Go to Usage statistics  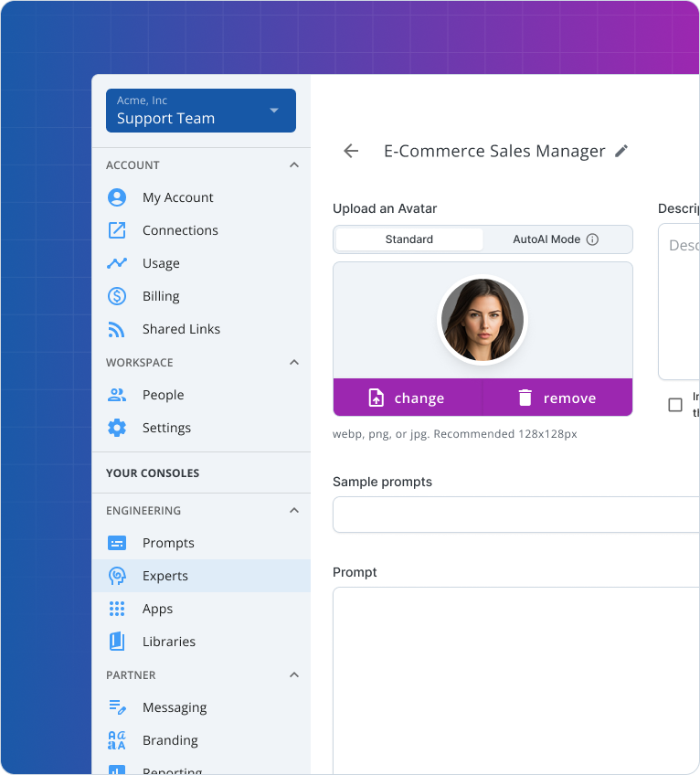(161, 263)
